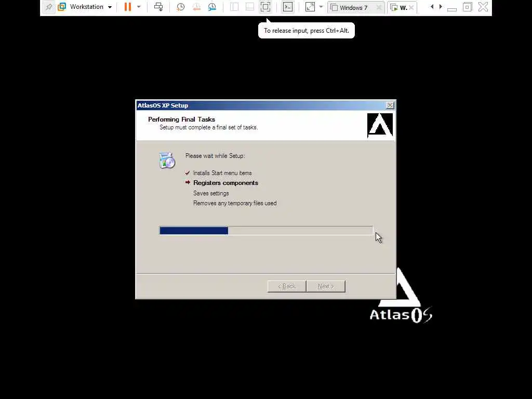The image size is (532, 399).
Task: Open the Workstation menu
Action: point(87,7)
